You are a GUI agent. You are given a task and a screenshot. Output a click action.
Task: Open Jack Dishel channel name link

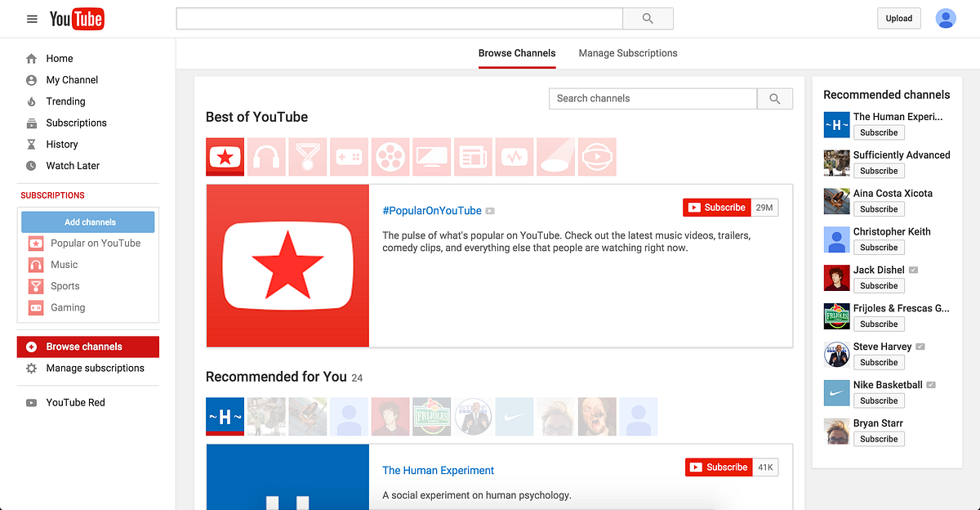879,271
